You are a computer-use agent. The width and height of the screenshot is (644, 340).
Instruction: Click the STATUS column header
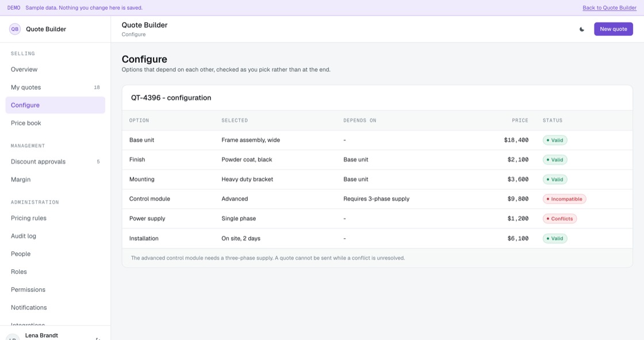[x=553, y=120]
